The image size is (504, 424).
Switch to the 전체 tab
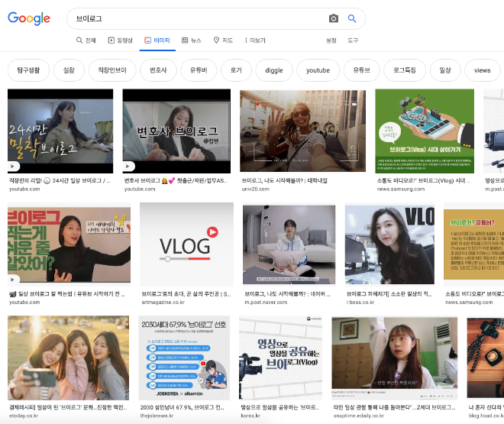coord(86,40)
